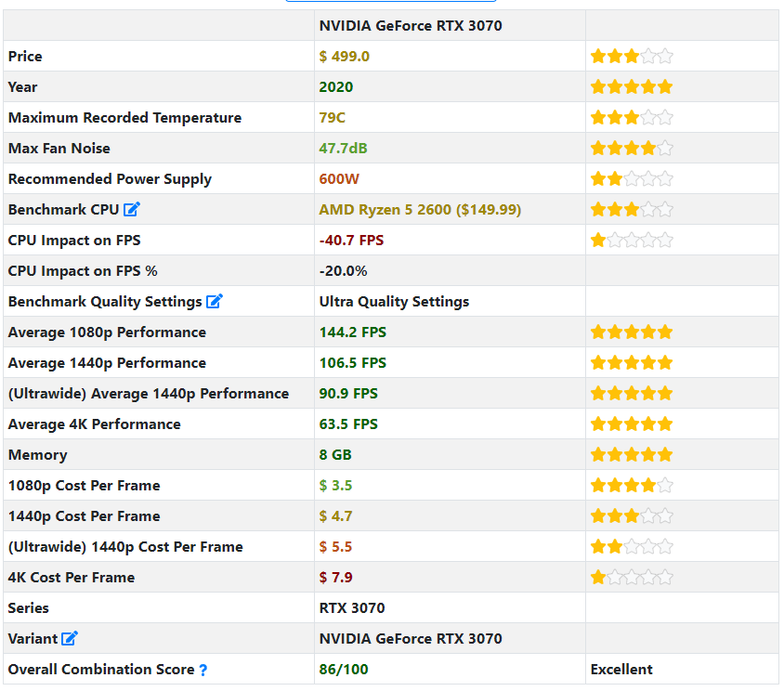Select the Variant value NVIDIA GeForce RTX 3070

click(411, 638)
